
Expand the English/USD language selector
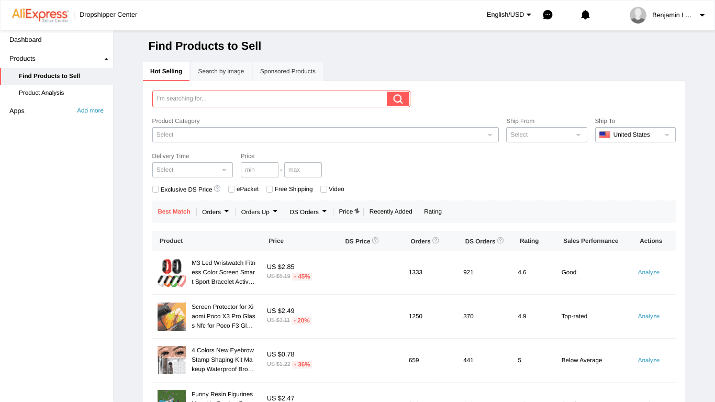508,15
